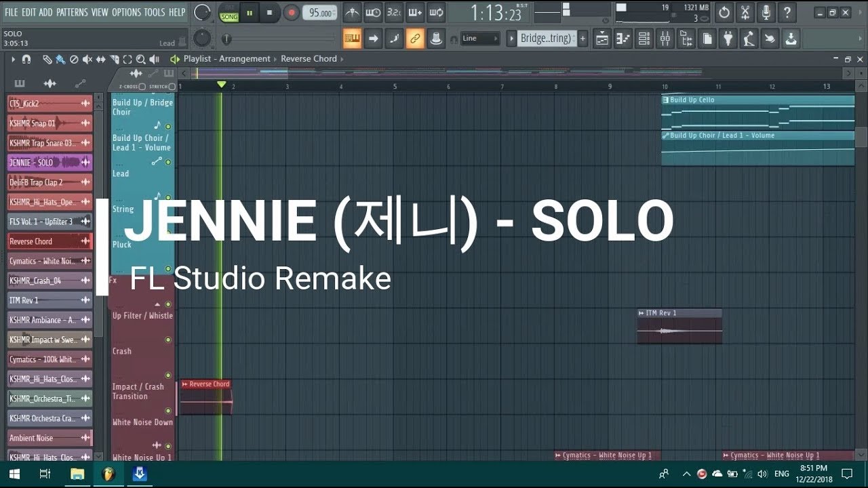Stop playback with the stop button
The width and height of the screenshot is (868, 488).
tap(269, 12)
